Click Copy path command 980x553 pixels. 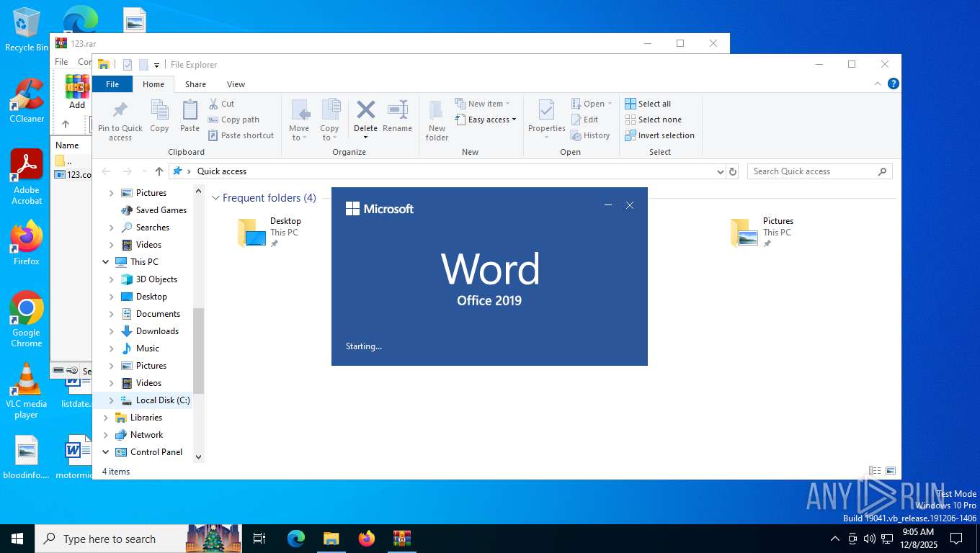pos(233,120)
